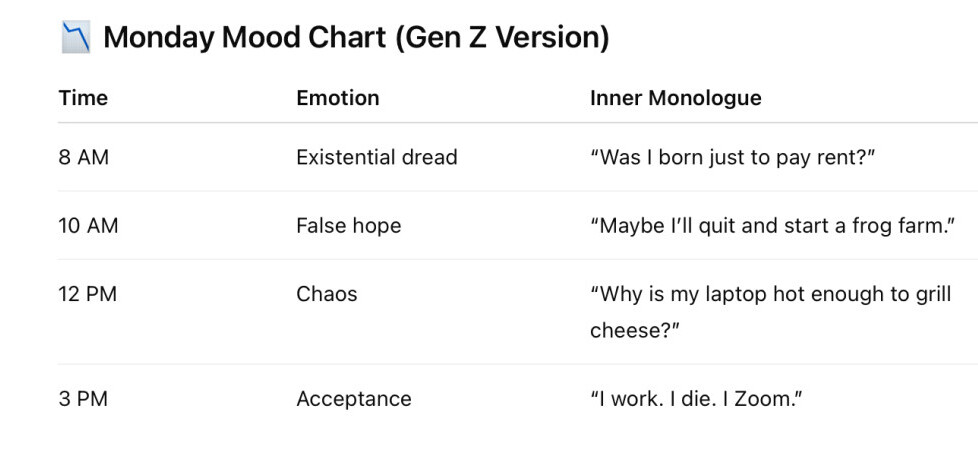Click the "I work. I die. I Zoom." quote
This screenshot has width=978, height=453.
click(697, 399)
